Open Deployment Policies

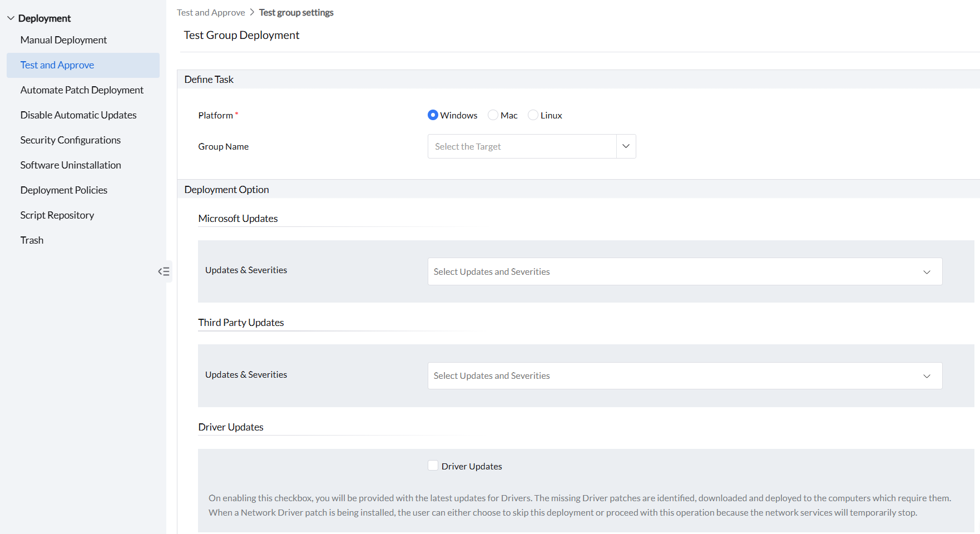pyautogui.click(x=63, y=190)
